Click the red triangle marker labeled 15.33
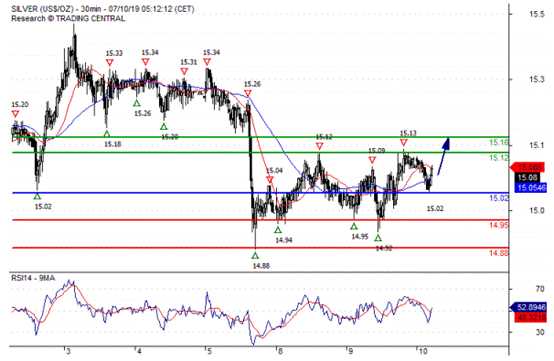Image resolution: width=554 pixels, height=361 pixels. pos(110,63)
